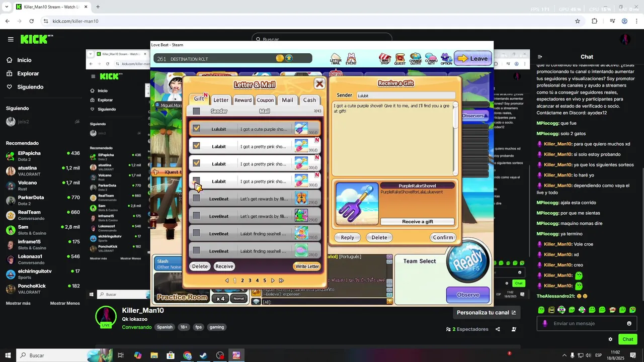Open the Mini Shop icon
The height and width of the screenshot is (362, 644).
pyautogui.click(x=385, y=59)
